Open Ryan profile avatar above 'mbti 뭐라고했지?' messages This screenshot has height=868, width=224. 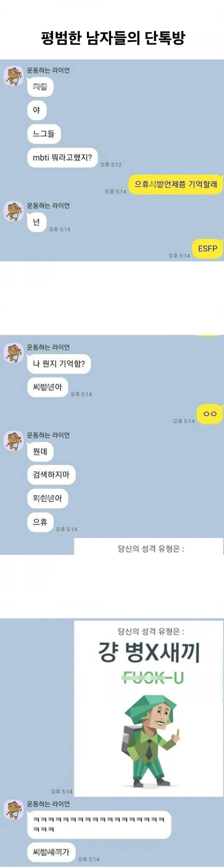pos(14,76)
